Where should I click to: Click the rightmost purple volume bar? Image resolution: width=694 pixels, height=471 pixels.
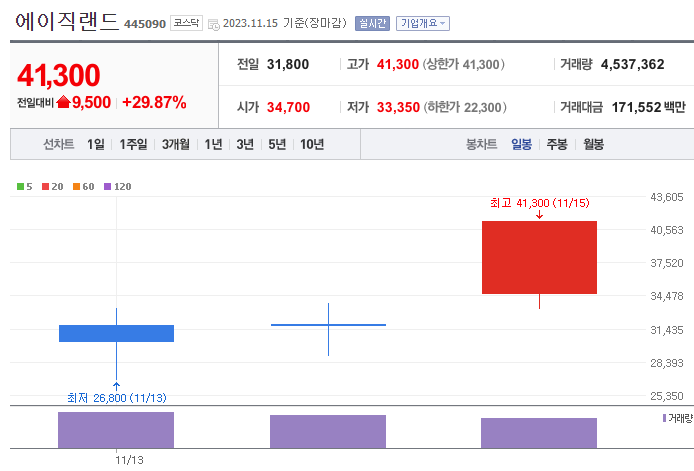pyautogui.click(x=539, y=433)
